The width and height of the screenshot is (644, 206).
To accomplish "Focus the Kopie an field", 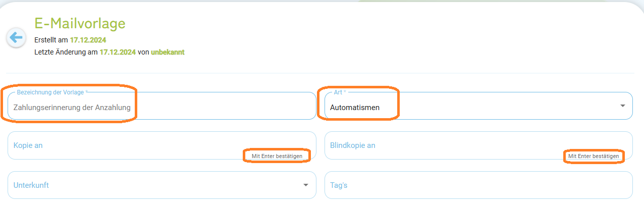I will tap(162, 145).
